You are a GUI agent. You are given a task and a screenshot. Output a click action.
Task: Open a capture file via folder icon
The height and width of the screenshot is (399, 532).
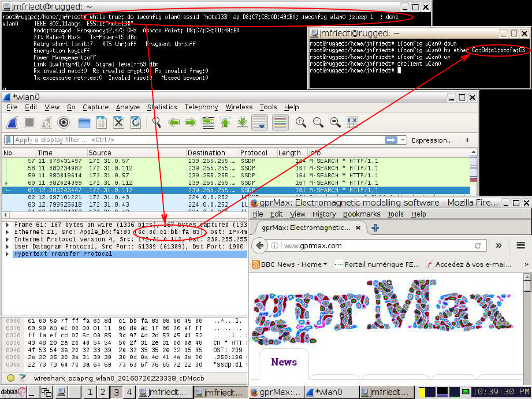[x=84, y=122]
